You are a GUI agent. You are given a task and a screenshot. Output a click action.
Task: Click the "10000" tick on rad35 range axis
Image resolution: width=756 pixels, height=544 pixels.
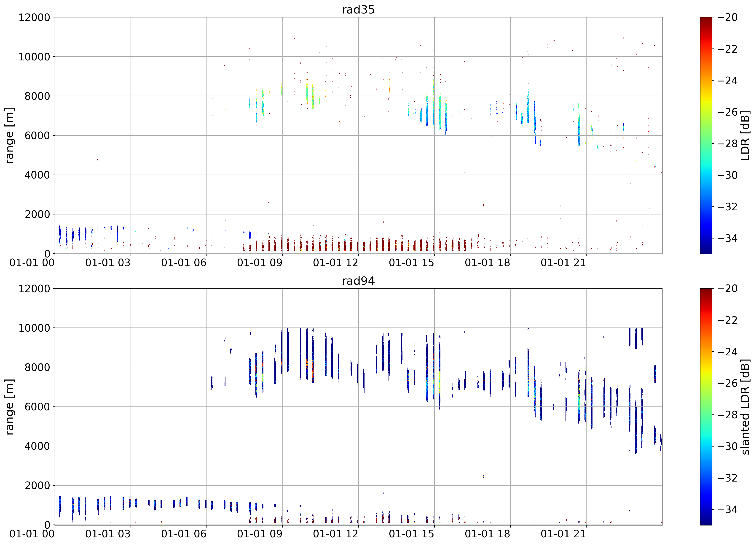tap(34, 57)
